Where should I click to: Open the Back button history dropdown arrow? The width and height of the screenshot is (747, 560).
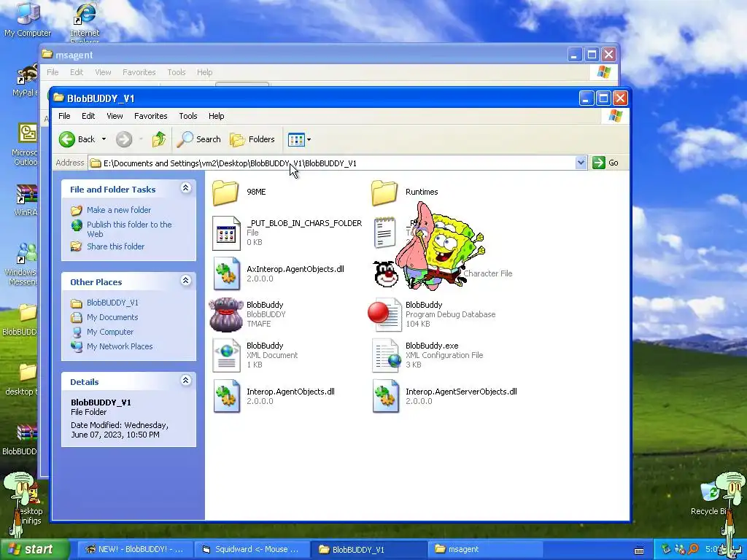tap(104, 139)
